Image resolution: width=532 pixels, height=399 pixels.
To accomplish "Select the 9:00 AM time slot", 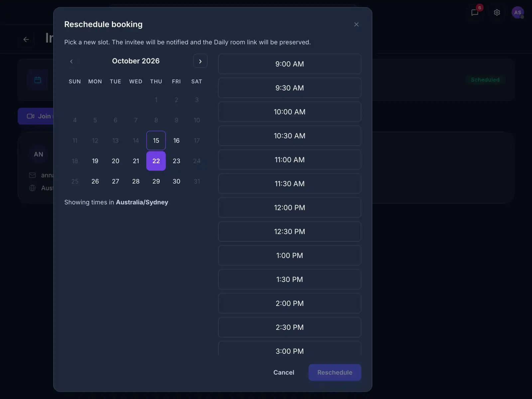I will 290,64.
